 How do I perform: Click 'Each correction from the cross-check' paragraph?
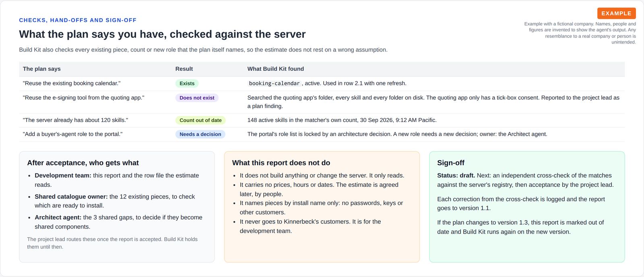point(521,204)
